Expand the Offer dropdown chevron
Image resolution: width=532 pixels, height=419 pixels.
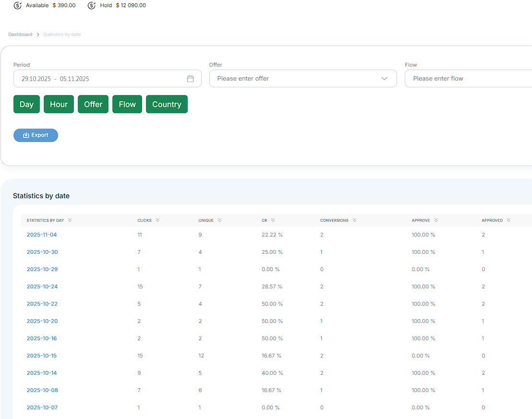click(385, 79)
